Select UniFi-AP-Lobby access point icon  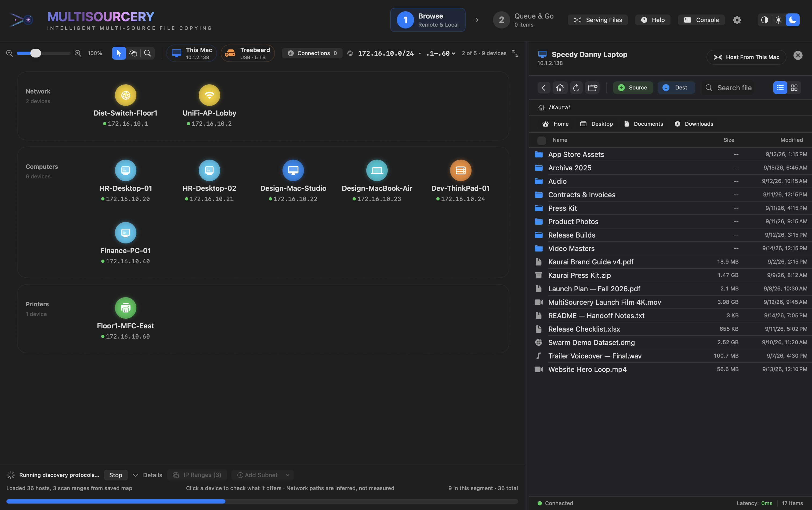(209, 95)
